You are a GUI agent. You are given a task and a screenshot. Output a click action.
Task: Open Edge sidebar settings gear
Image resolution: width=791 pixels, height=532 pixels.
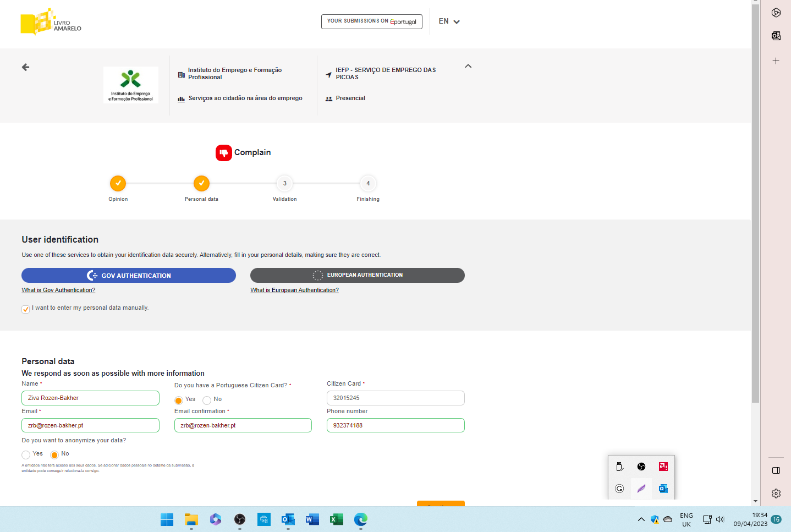pyautogui.click(x=776, y=493)
